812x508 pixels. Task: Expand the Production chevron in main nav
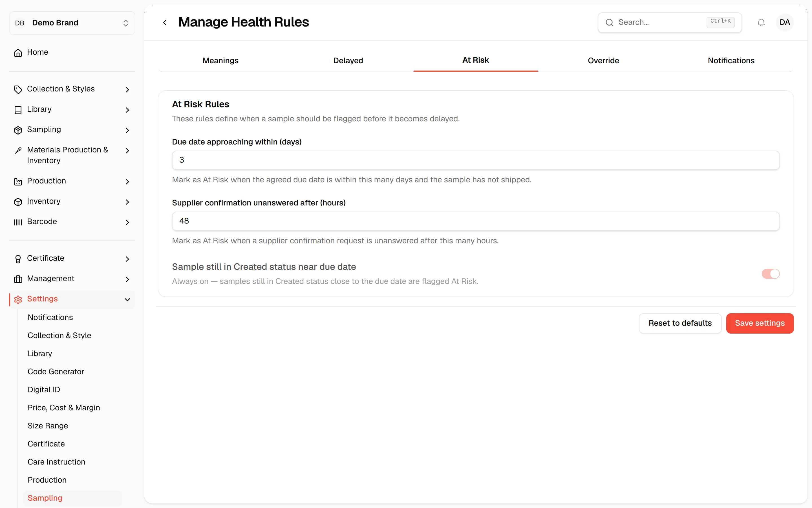[127, 181]
